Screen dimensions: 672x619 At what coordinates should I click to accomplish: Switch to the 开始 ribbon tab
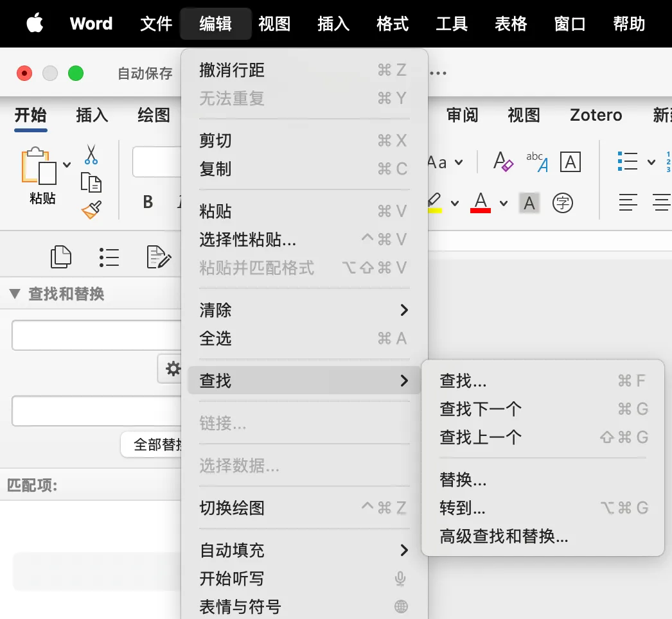[x=30, y=115]
